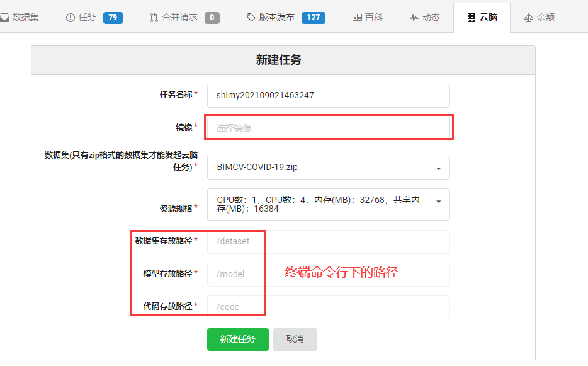Click the 任务名称 label

click(x=176, y=94)
